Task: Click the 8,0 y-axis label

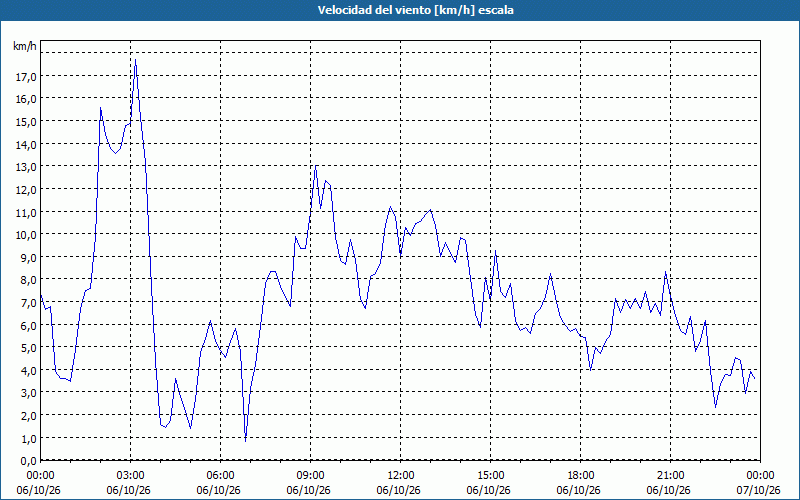Action: [29, 280]
